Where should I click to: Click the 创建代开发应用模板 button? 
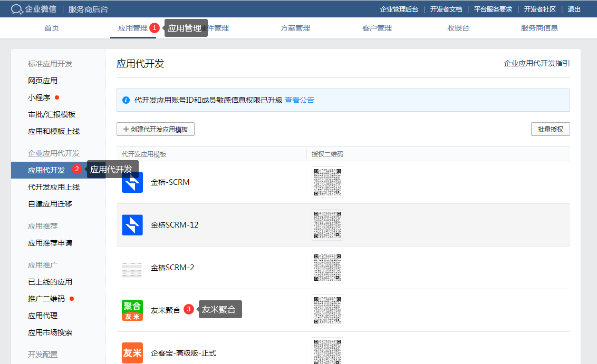pyautogui.click(x=156, y=129)
